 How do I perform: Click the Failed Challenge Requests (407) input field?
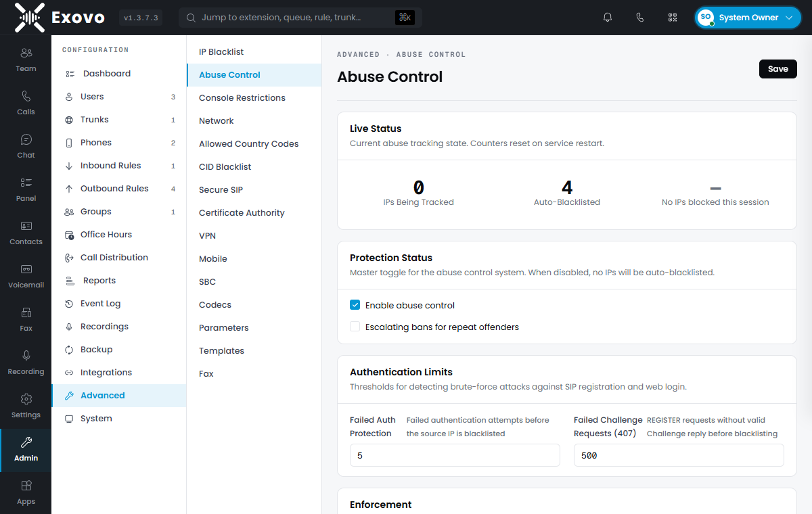[x=679, y=455]
